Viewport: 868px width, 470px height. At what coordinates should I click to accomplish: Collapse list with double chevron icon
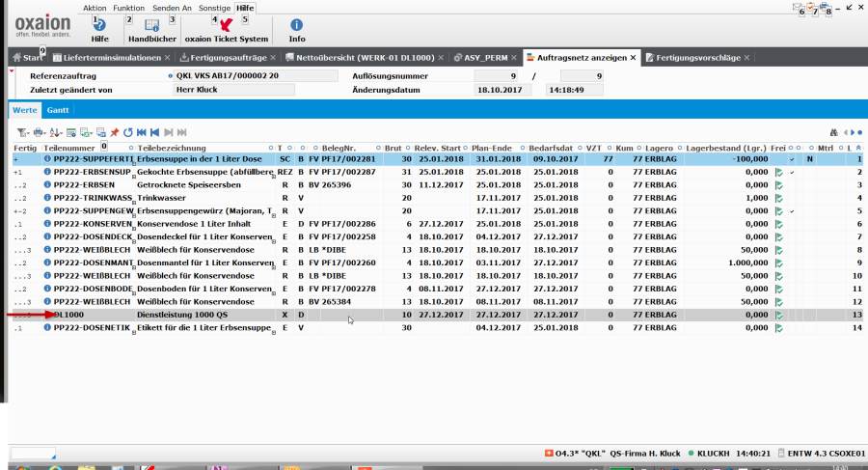pyautogui.click(x=858, y=148)
